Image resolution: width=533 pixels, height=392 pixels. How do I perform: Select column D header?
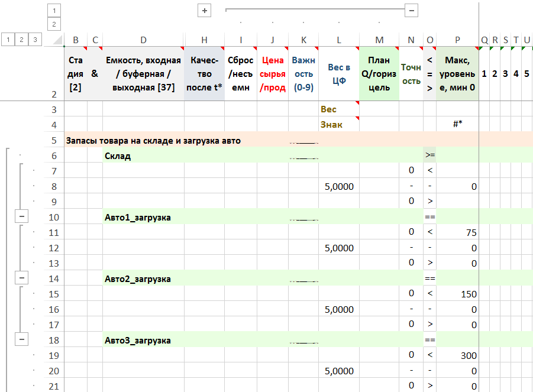coord(143,40)
